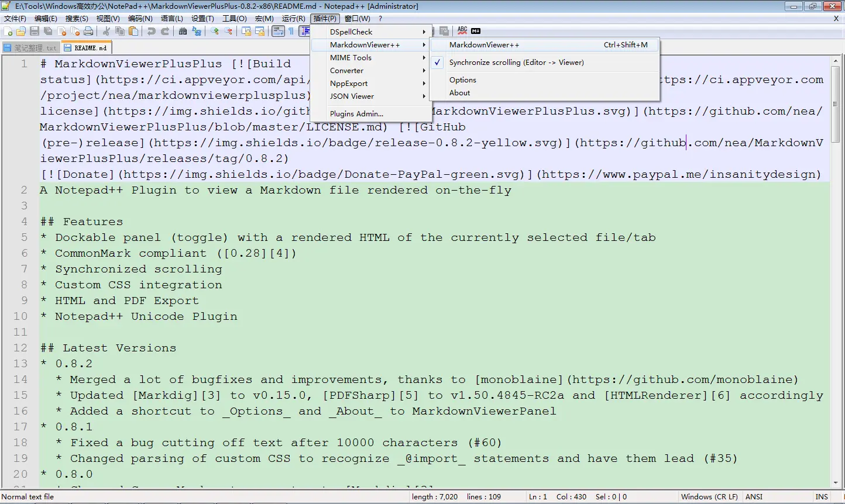The image size is (845, 504).
Task: Click the INS insert mode indicator
Action: pyautogui.click(x=822, y=497)
